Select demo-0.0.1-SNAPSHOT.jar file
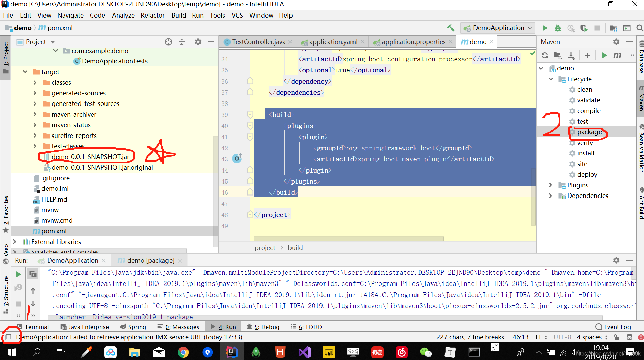644x360 pixels. (90, 157)
